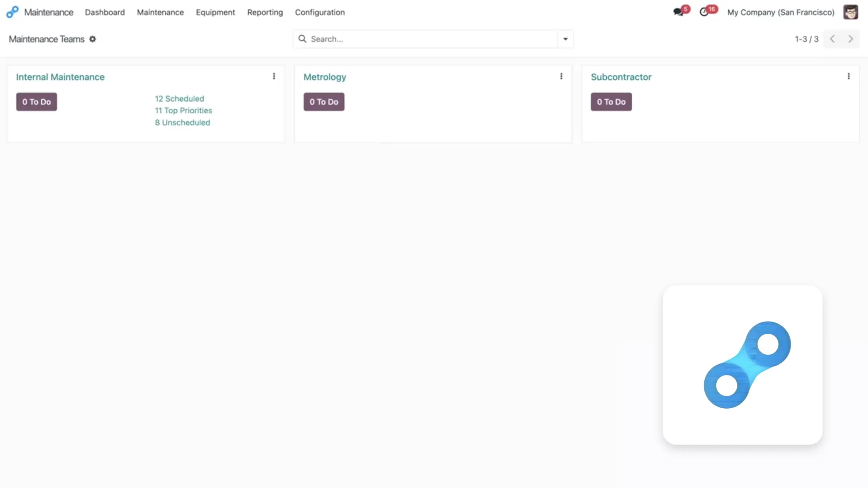Viewport: 868px width, 488px height.
Task: Open Metrology card options menu
Action: 561,76
